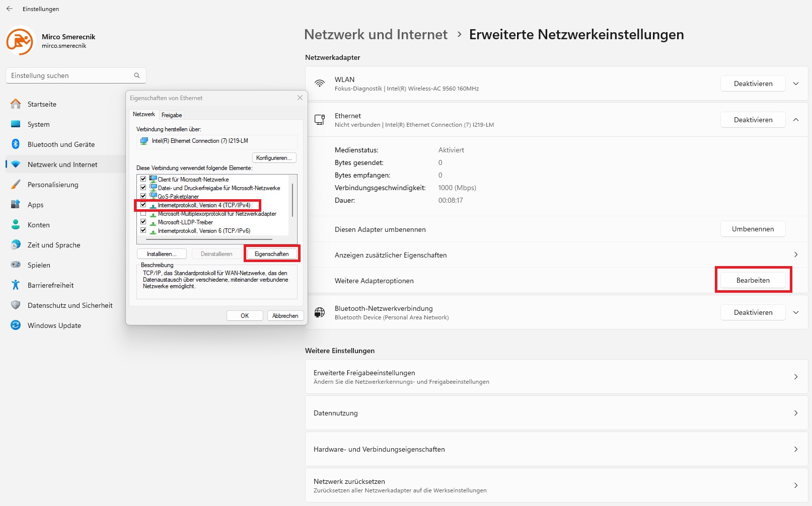Viewport: 812px width, 506px height.
Task: Switch to the Freigabe tab
Action: tap(172, 115)
